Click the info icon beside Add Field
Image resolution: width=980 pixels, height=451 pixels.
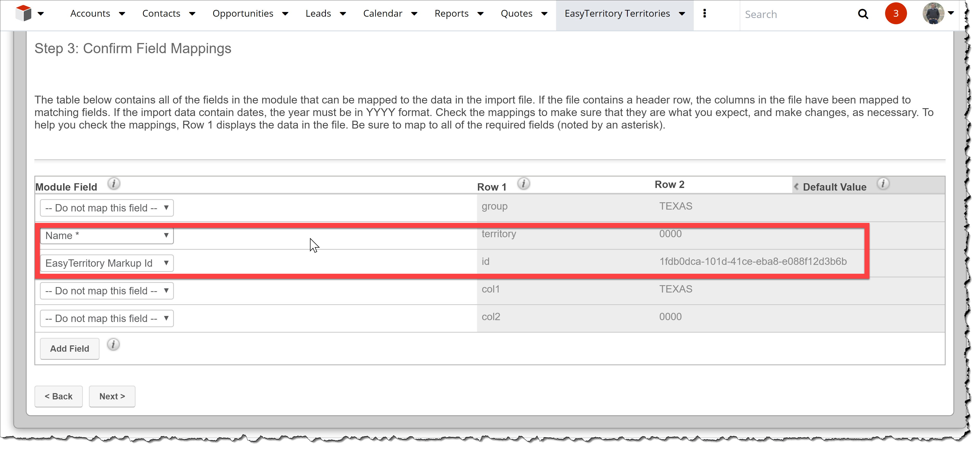tap(113, 345)
